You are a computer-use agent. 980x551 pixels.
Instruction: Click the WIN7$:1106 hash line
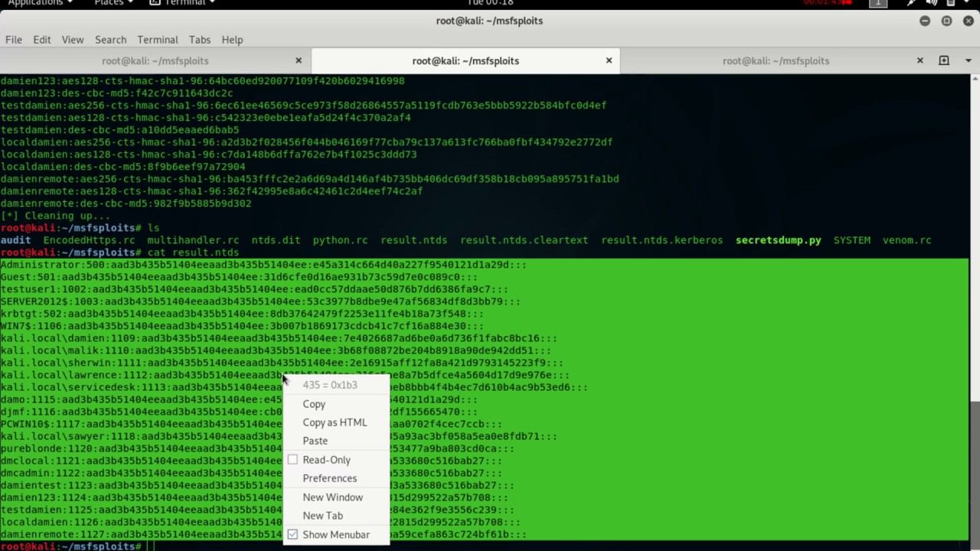(242, 326)
